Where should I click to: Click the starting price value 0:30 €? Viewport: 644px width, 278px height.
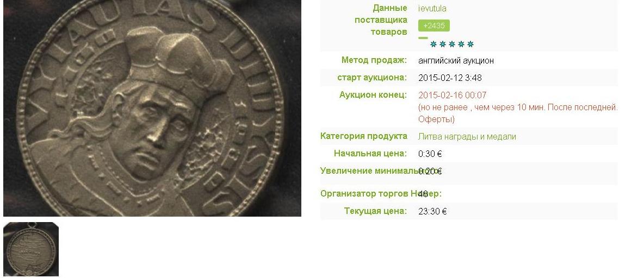[x=430, y=154]
